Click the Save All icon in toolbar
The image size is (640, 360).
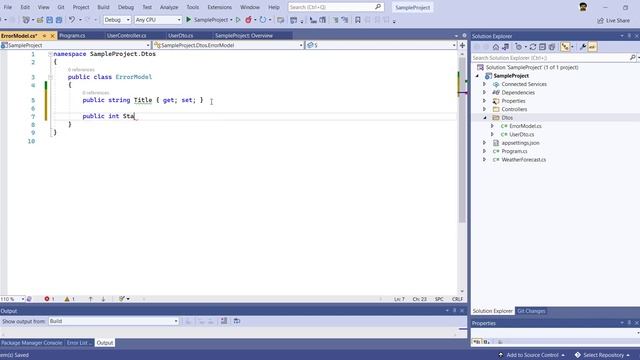point(59,20)
